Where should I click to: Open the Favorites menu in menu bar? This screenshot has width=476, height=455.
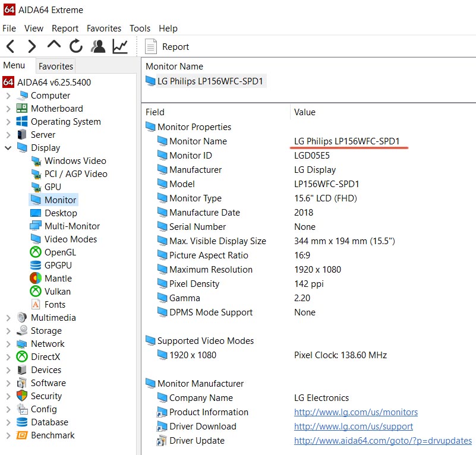click(x=104, y=29)
